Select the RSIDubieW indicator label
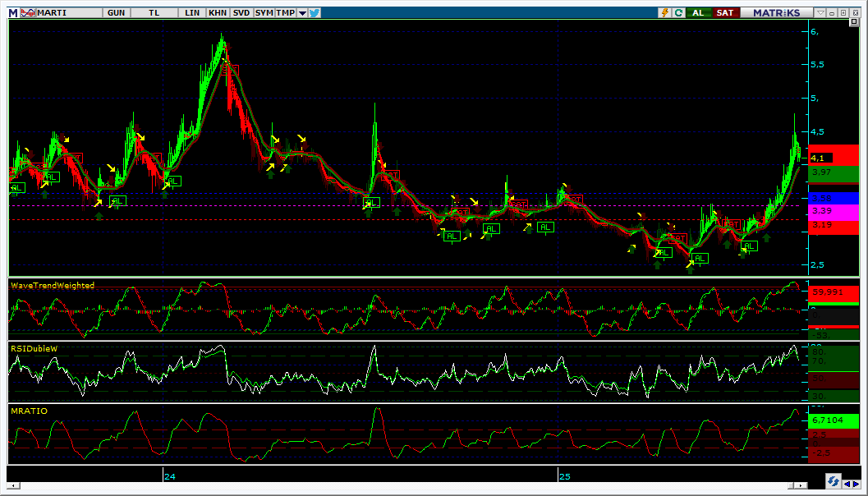868x496 pixels. click(x=34, y=348)
